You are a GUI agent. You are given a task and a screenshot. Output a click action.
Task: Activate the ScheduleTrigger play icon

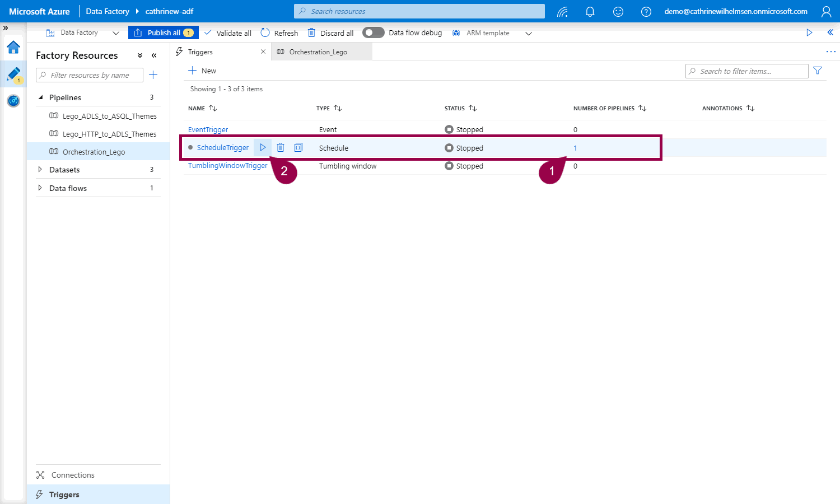coord(263,147)
